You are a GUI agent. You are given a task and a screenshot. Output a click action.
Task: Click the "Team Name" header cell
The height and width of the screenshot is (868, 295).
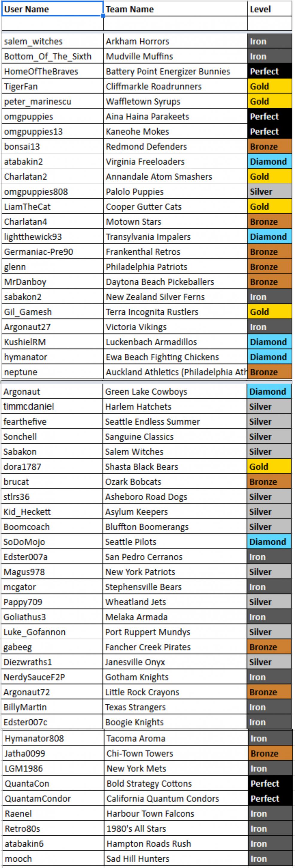pyautogui.click(x=175, y=9)
